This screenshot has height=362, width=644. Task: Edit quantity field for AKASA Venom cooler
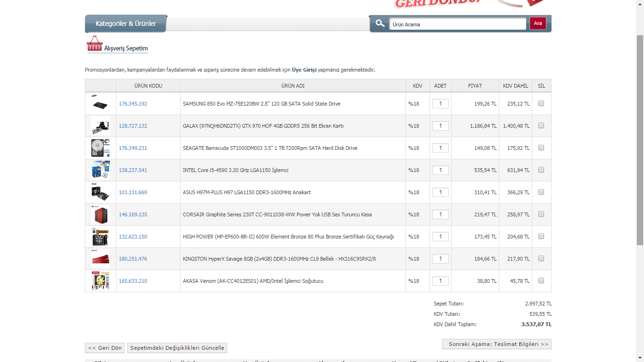tap(440, 281)
